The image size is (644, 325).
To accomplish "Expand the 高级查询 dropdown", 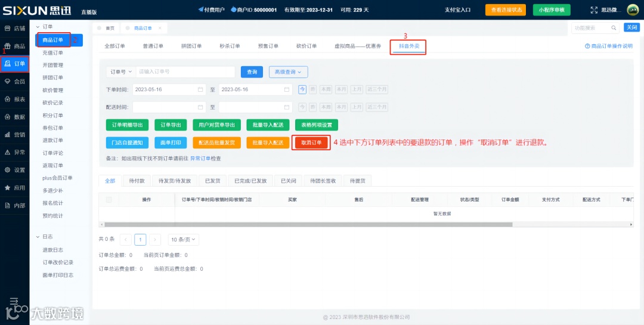I will (x=289, y=72).
